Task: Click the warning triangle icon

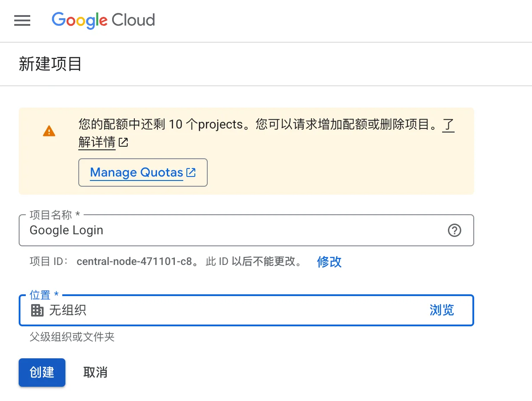Action: (x=49, y=131)
